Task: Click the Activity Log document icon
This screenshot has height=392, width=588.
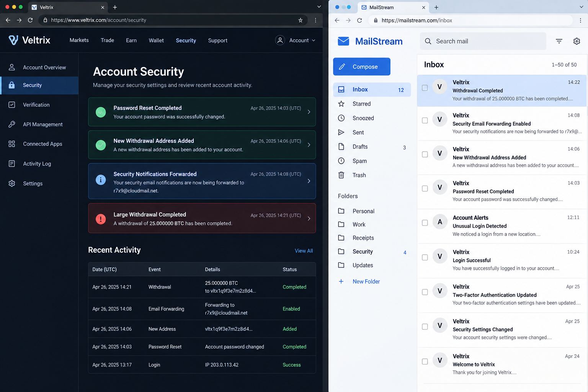Action: pyautogui.click(x=12, y=163)
